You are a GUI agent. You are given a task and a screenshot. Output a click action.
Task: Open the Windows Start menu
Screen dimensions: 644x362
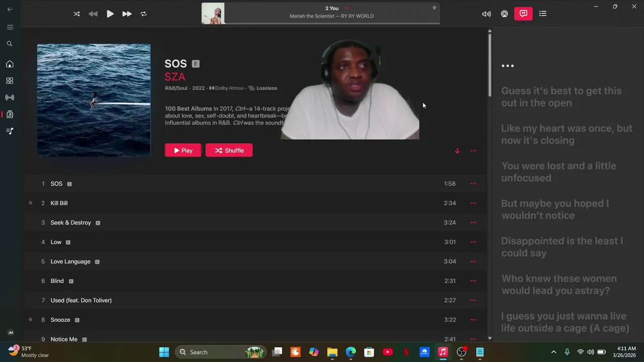click(164, 352)
